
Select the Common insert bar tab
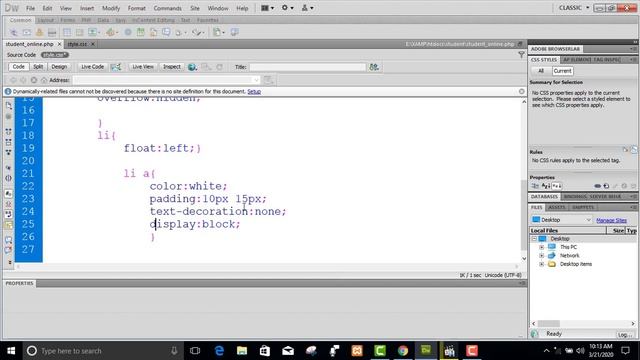[20, 20]
